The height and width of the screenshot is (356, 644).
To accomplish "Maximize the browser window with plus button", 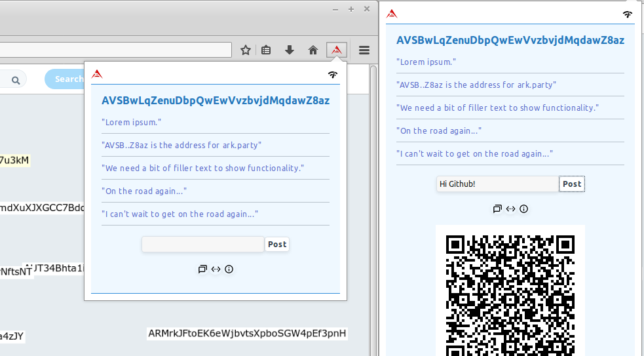I will (351, 9).
